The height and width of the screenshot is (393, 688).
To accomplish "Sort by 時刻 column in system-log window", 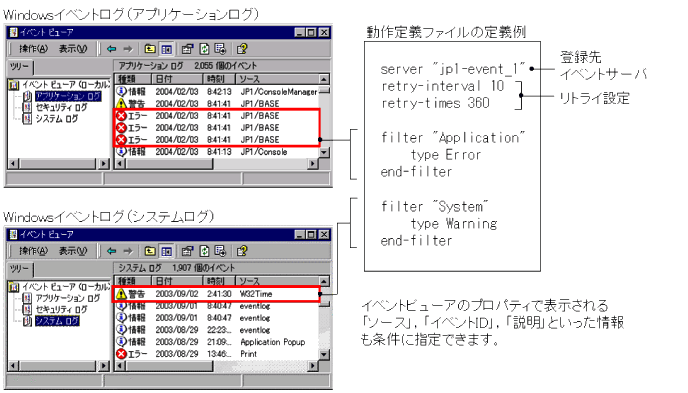I will click(219, 281).
